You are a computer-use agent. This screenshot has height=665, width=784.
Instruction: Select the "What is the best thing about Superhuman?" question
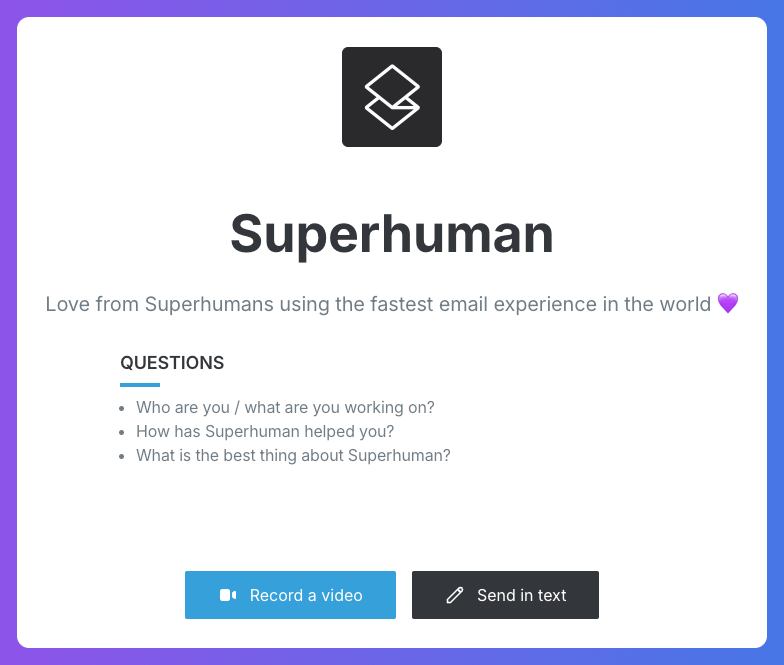pyautogui.click(x=293, y=456)
